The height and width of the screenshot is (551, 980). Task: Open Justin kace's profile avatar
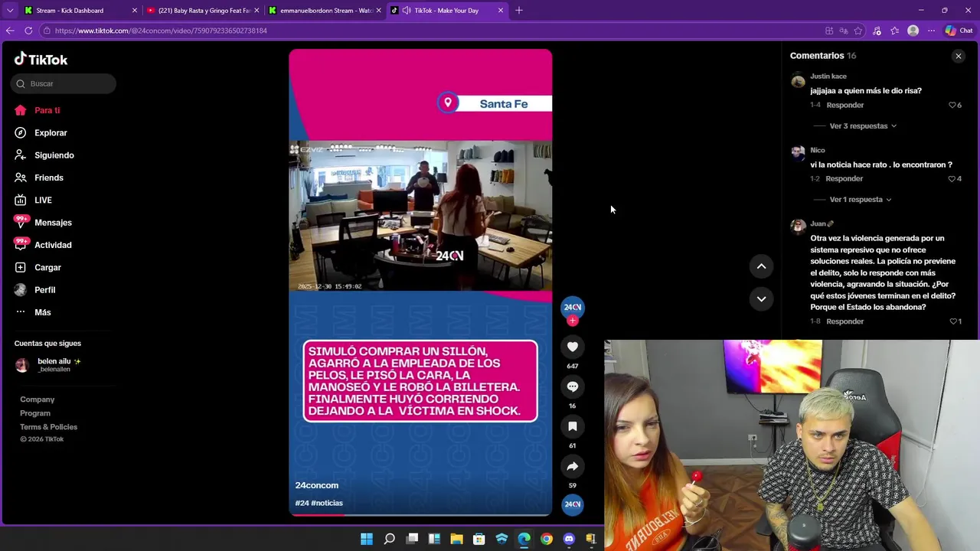coord(799,79)
